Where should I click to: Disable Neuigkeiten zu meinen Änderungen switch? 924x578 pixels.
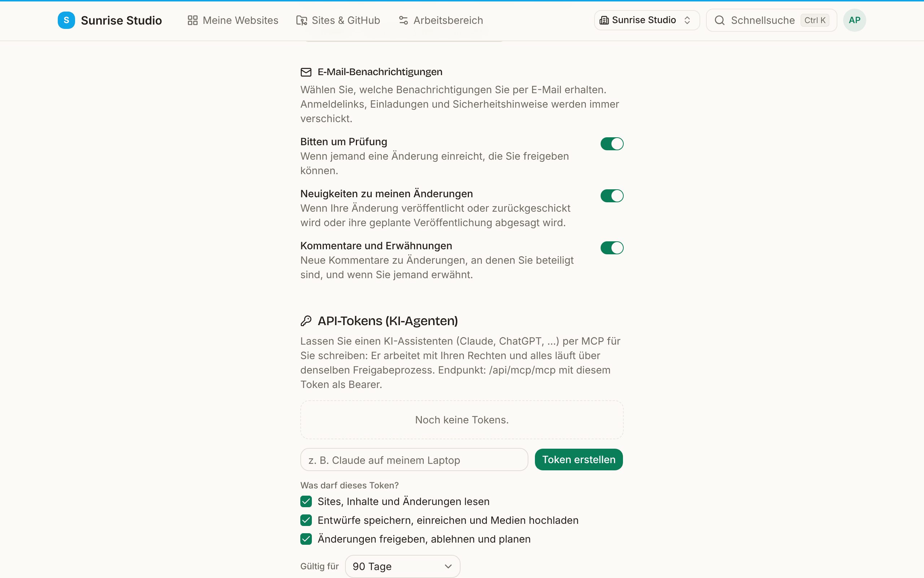(x=612, y=196)
